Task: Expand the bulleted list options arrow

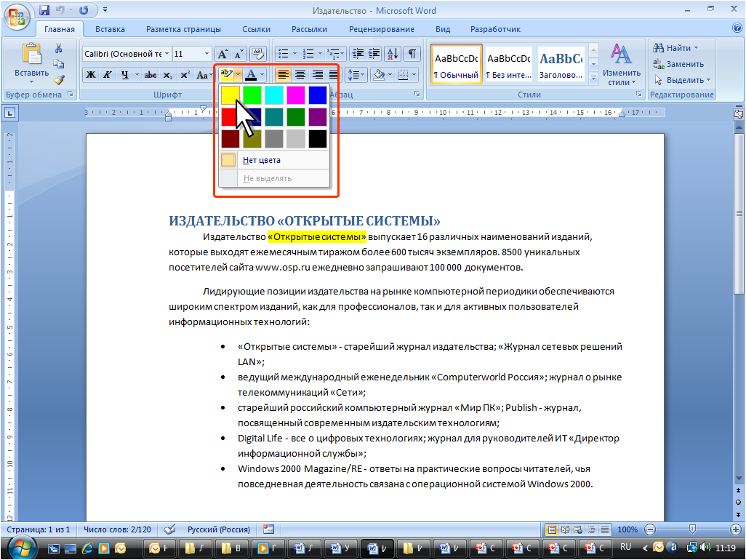Action: click(x=294, y=54)
